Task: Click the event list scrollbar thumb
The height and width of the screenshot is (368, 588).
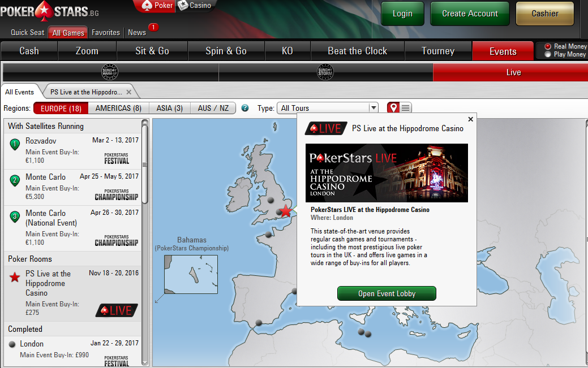Action: 145,164
